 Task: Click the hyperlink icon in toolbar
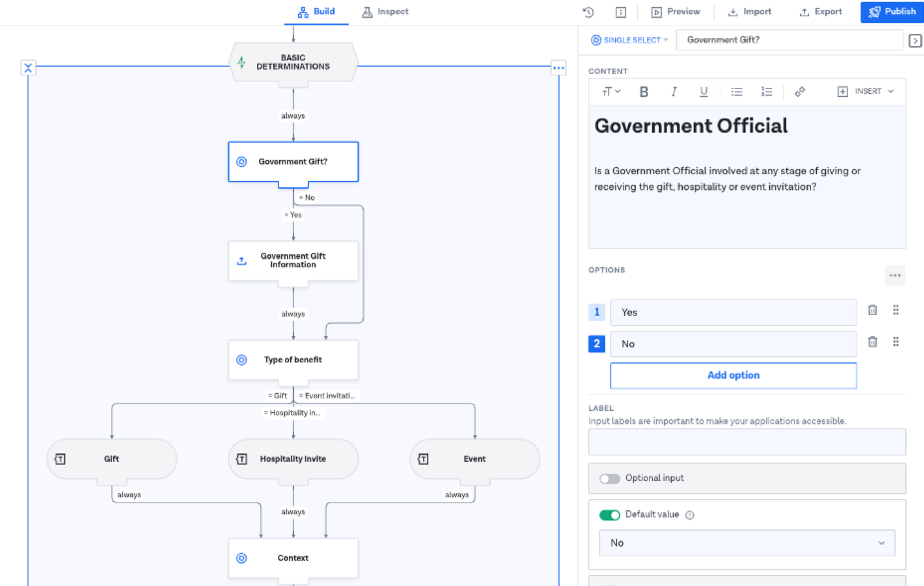(x=800, y=92)
